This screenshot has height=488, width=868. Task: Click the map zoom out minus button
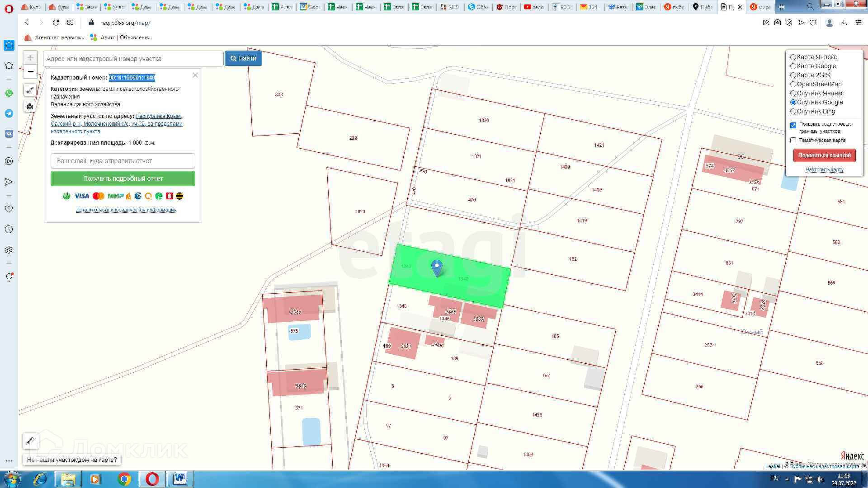(x=30, y=71)
